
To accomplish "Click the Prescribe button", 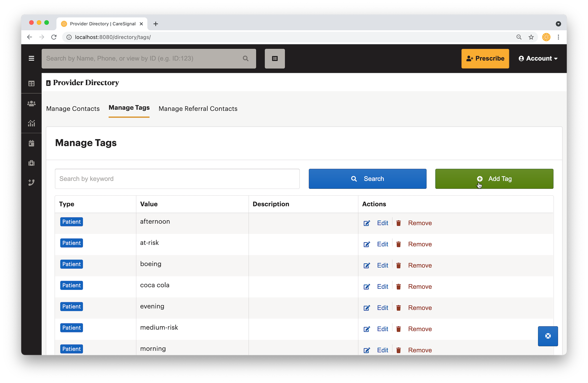I will pyautogui.click(x=485, y=58).
